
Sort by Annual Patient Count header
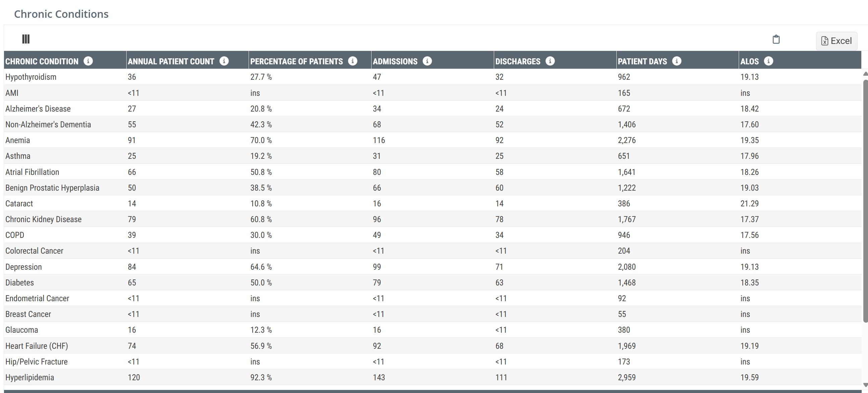pyautogui.click(x=171, y=61)
